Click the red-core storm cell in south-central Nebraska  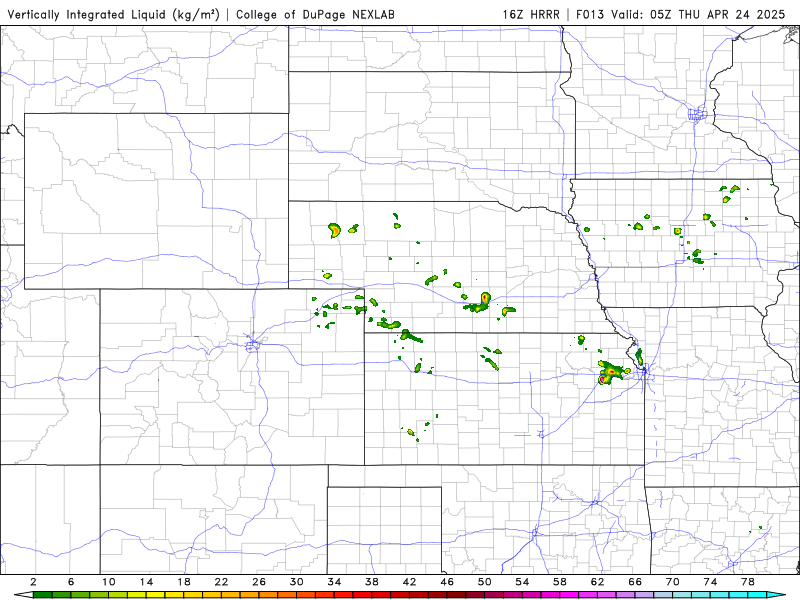[484, 297]
